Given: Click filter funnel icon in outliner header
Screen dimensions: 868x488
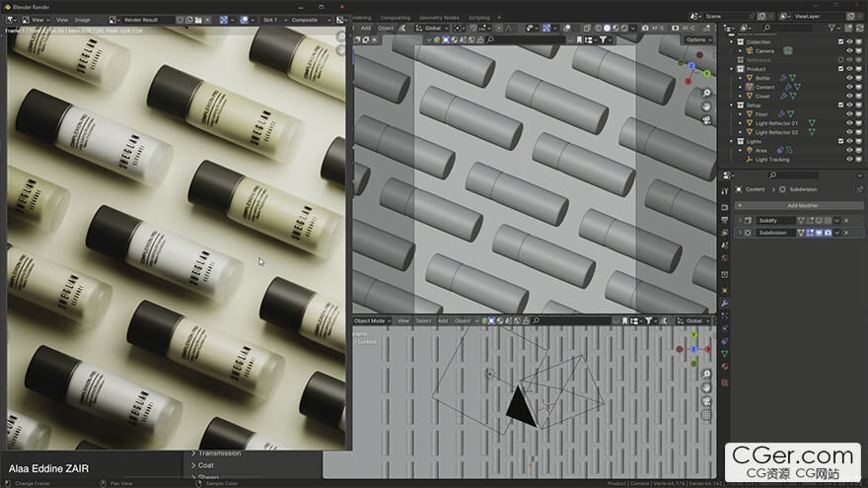Looking at the screenshot, I should pyautogui.click(x=832, y=28).
